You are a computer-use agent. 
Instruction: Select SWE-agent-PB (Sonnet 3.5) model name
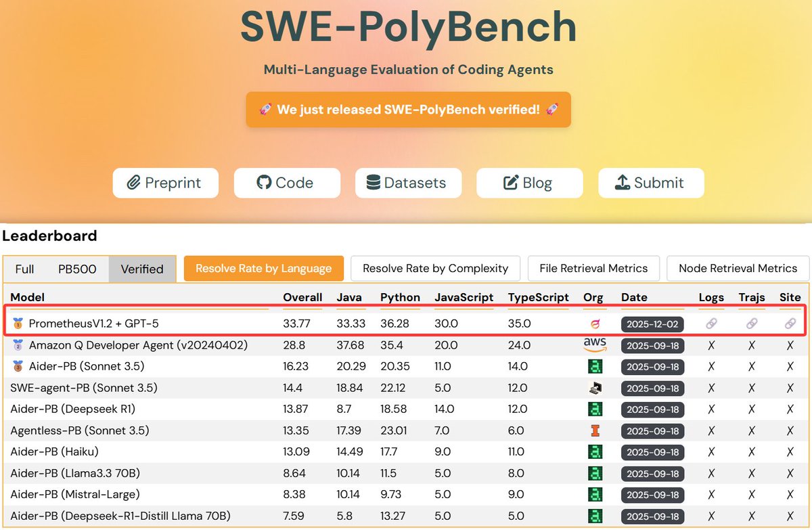click(84, 389)
